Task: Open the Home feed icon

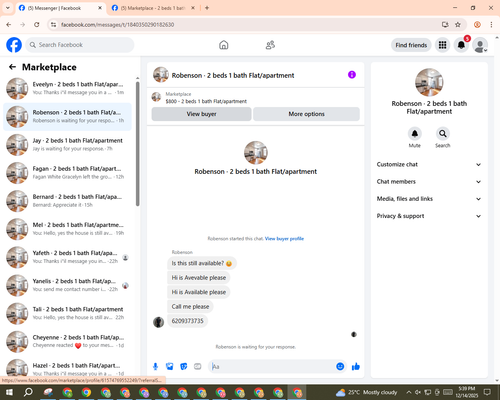Action: [224, 45]
